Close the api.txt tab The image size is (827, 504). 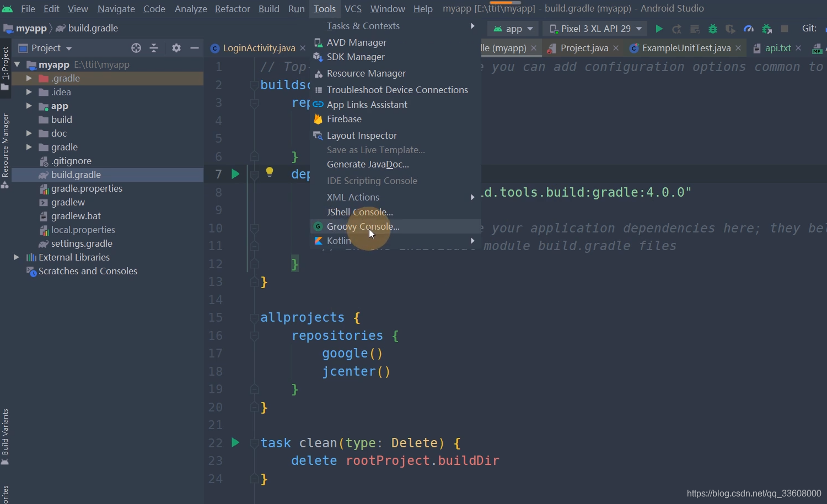(798, 48)
